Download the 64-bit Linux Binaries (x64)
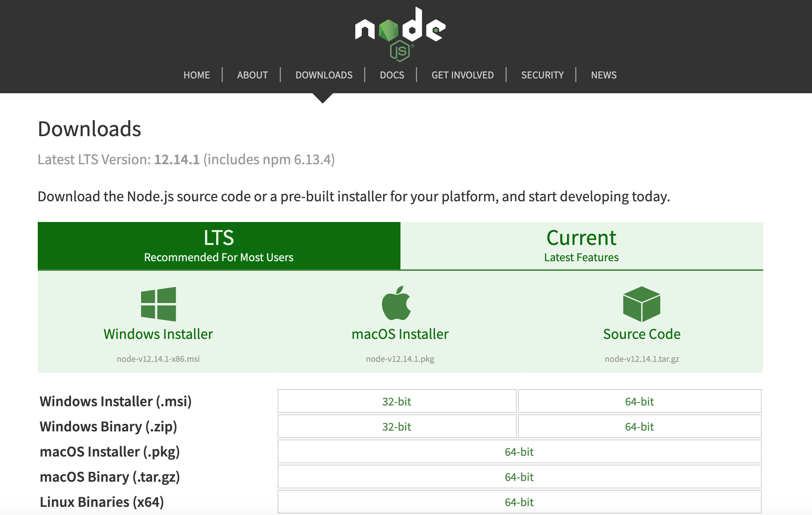This screenshot has height=515, width=812. [x=519, y=502]
